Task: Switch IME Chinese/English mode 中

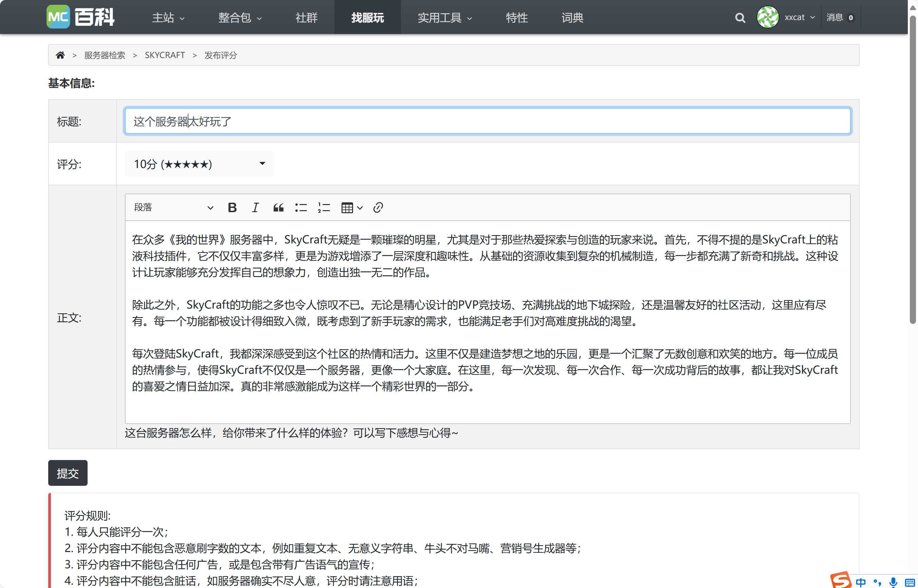Action: click(x=861, y=582)
